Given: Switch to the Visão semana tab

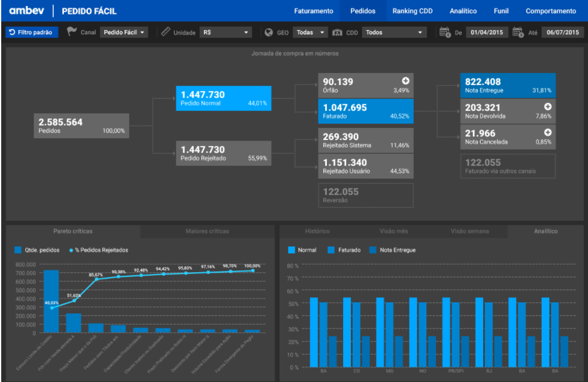Looking at the screenshot, I should [470, 231].
